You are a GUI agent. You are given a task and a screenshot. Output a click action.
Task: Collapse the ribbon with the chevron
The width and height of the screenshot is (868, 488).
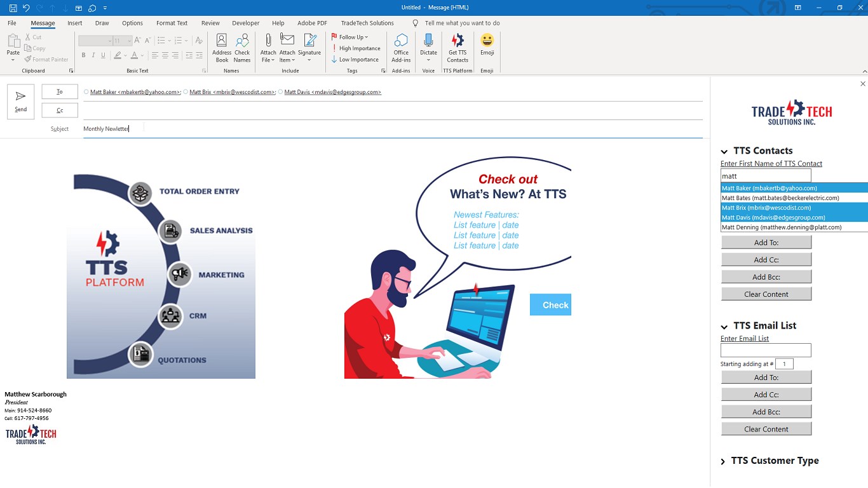click(864, 71)
